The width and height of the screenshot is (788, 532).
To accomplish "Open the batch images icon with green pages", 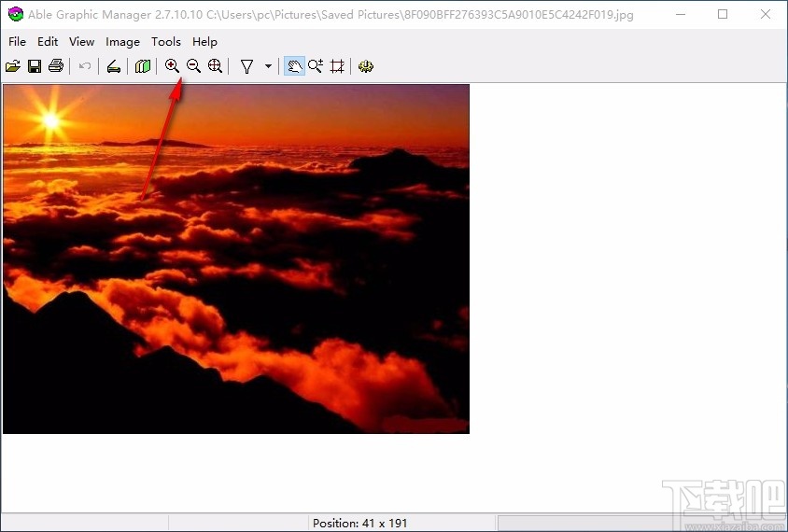I will point(143,66).
